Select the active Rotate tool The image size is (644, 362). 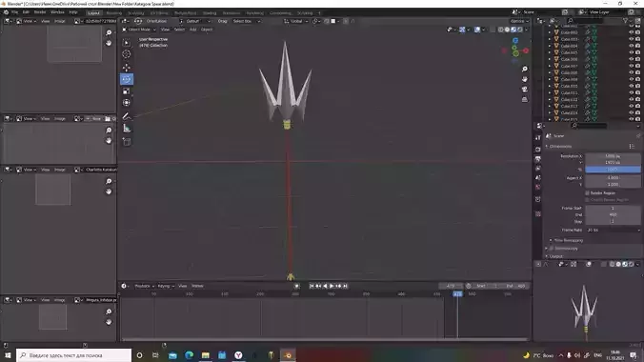pyautogui.click(x=127, y=79)
